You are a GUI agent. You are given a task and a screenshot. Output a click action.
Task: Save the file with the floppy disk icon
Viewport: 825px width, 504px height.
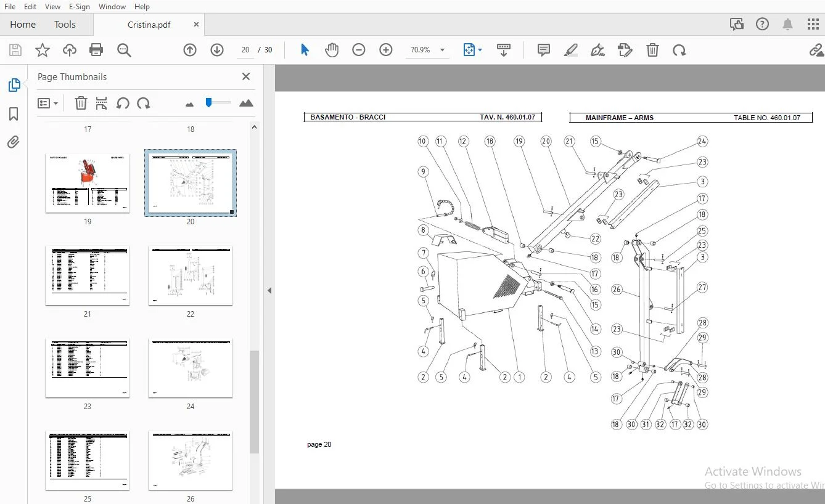(15, 51)
